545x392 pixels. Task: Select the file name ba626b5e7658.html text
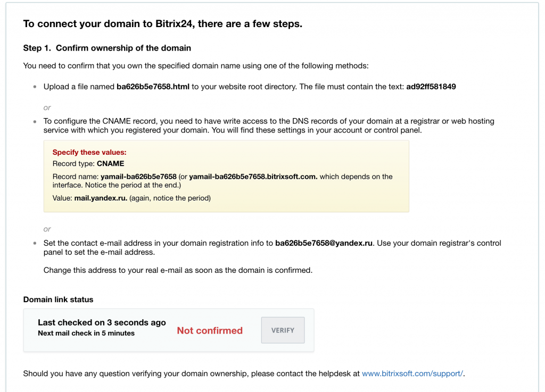pos(153,87)
